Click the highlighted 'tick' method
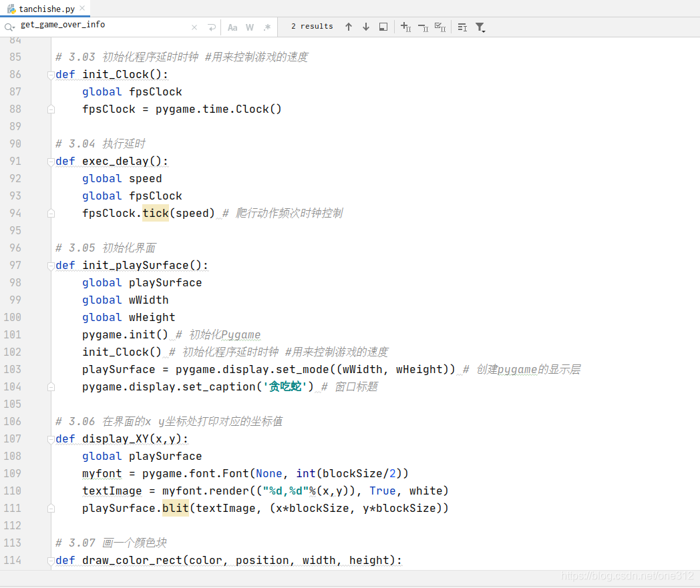The width and height of the screenshot is (700, 588). [x=156, y=214]
